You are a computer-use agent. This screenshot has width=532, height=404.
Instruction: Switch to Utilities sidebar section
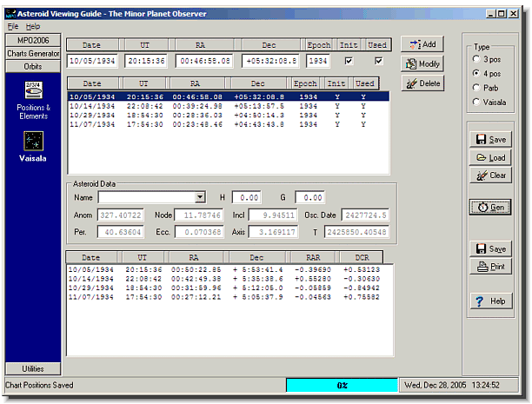click(33, 368)
